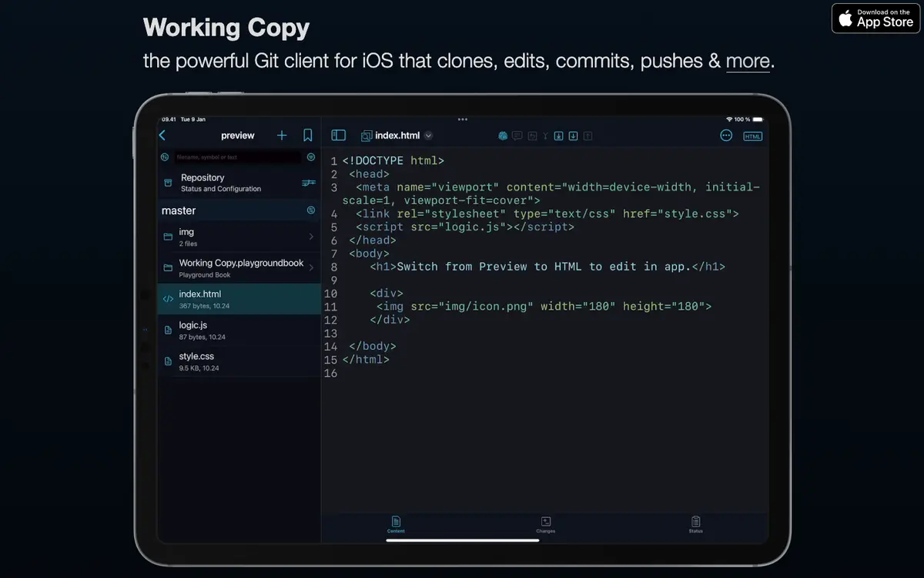Open logic.js file

pos(239,330)
